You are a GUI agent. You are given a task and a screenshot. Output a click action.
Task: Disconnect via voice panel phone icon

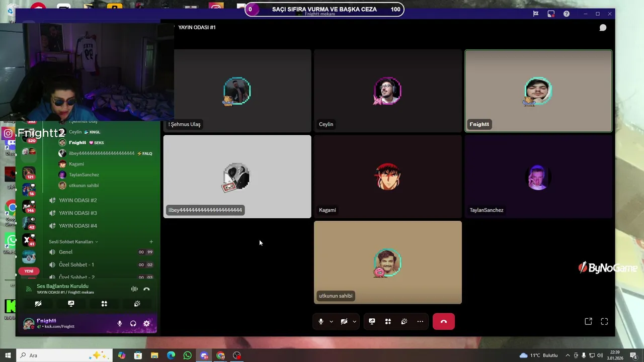point(146,289)
